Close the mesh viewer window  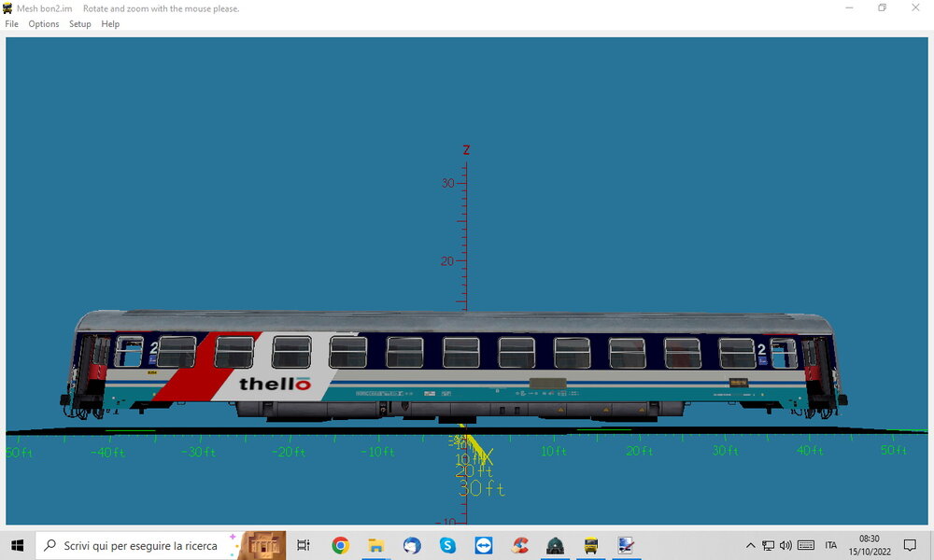(x=915, y=7)
